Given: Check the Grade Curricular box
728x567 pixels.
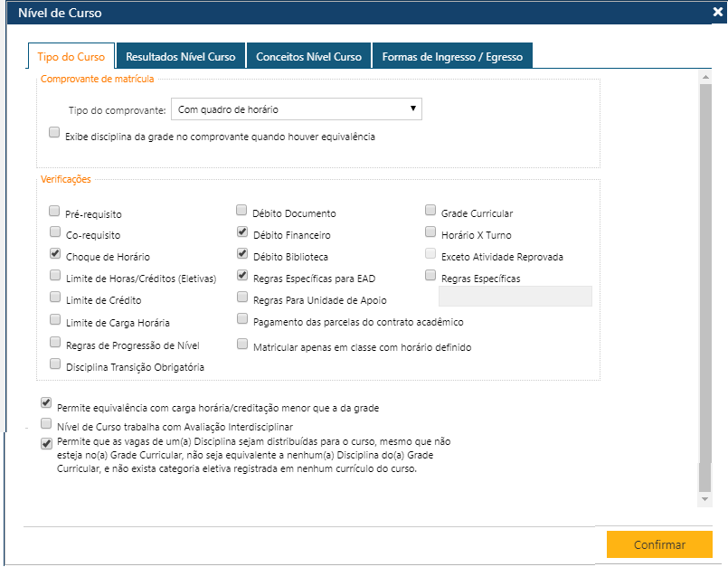Looking at the screenshot, I should [x=430, y=211].
